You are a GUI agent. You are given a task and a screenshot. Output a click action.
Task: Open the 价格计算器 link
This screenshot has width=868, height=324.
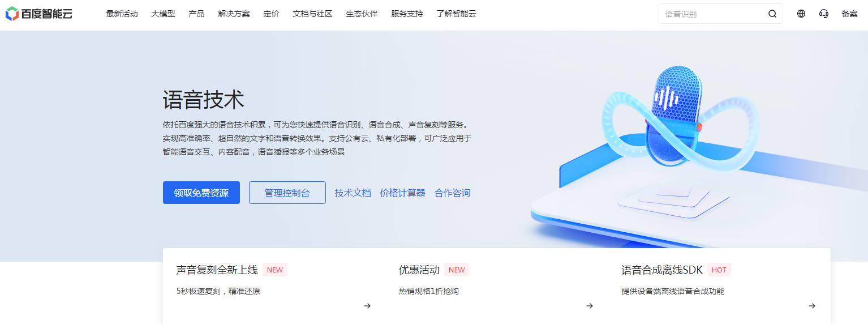click(403, 193)
